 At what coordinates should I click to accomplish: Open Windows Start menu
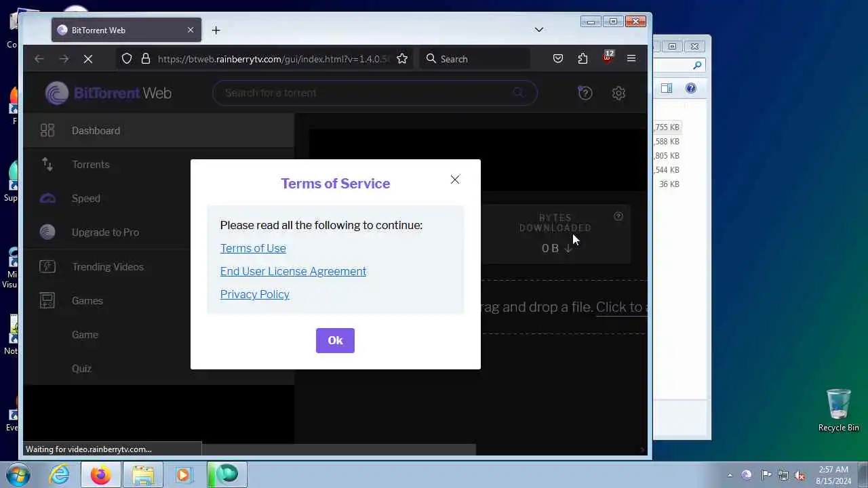point(19,474)
